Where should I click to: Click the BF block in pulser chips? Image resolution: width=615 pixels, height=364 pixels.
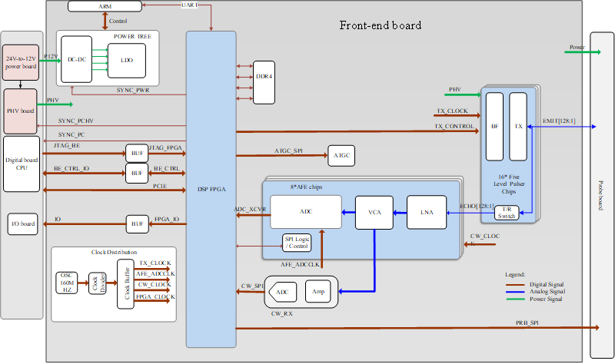point(494,127)
